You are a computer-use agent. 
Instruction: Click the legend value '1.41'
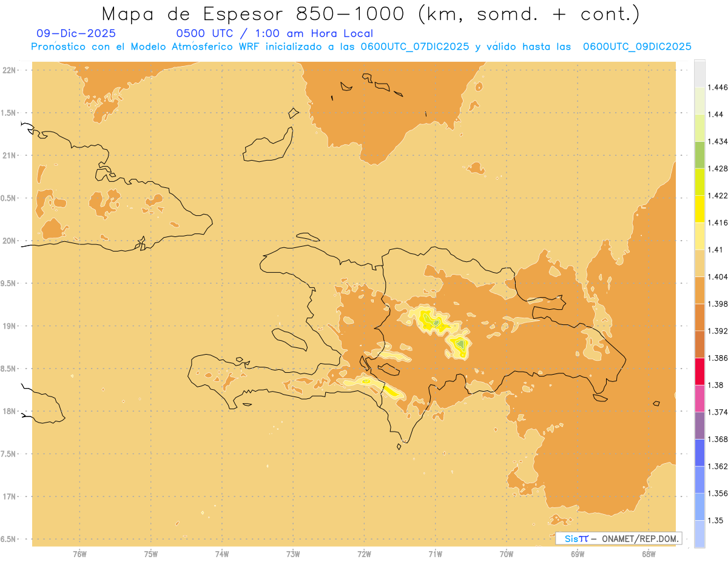(714, 250)
